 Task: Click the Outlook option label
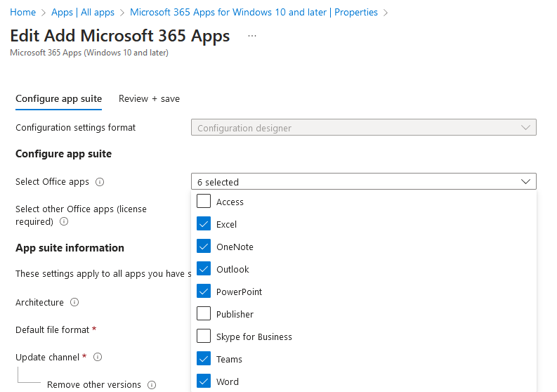click(232, 269)
